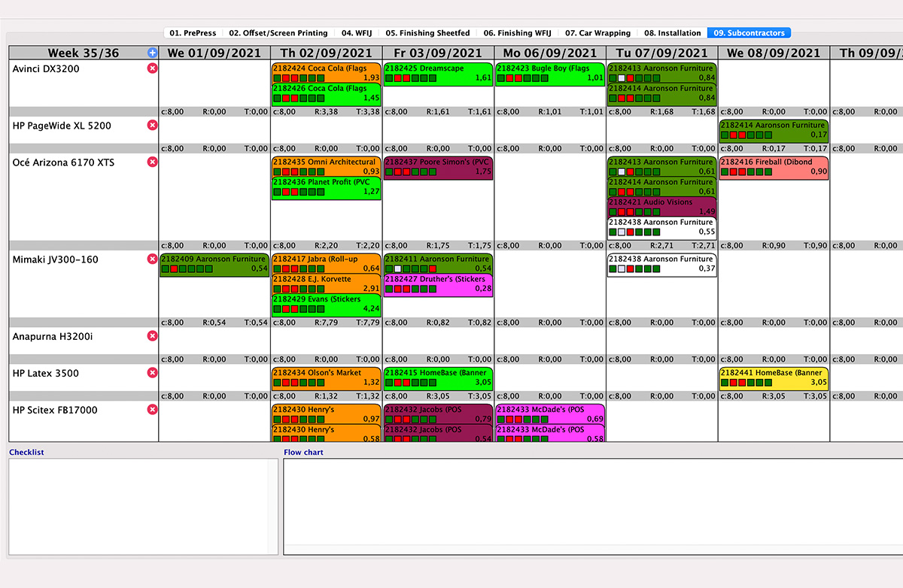Select job 2182437 Poore Simon's (PVC

pyautogui.click(x=438, y=167)
